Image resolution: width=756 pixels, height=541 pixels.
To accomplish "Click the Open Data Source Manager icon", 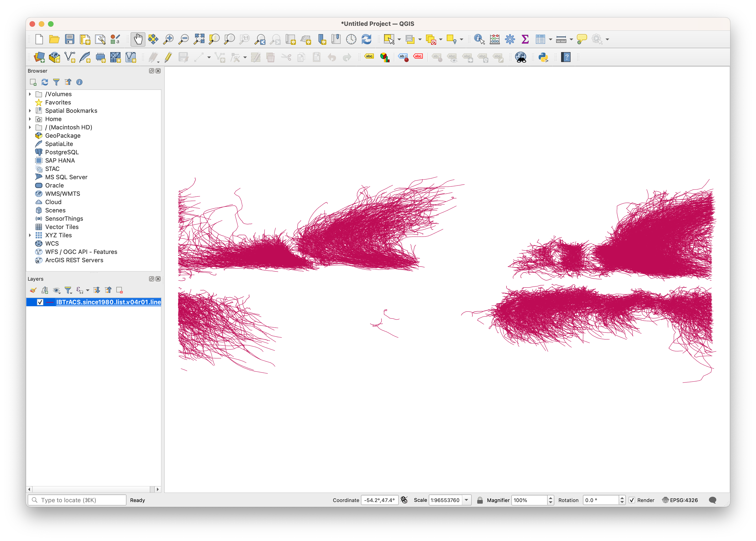I will coord(39,57).
